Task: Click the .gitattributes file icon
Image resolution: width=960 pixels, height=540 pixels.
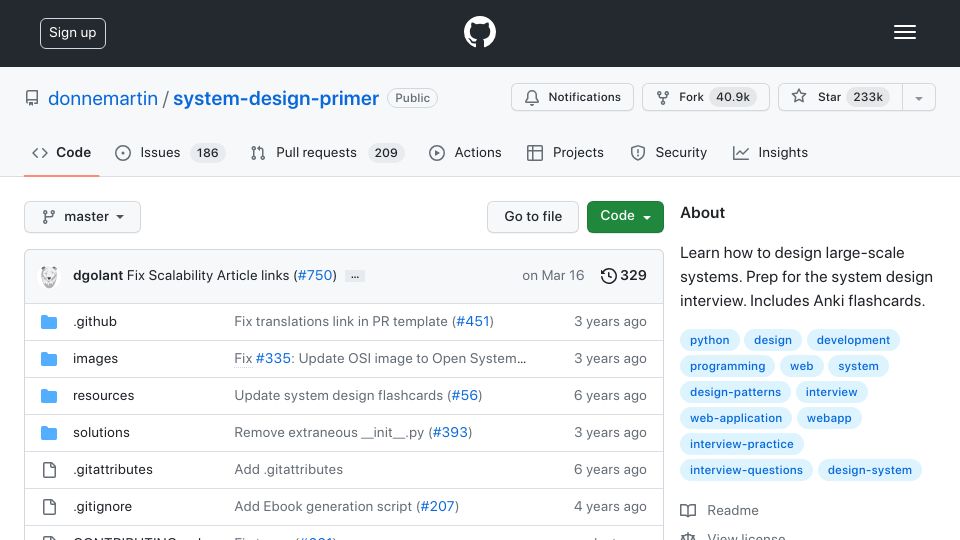Action: [x=50, y=470]
